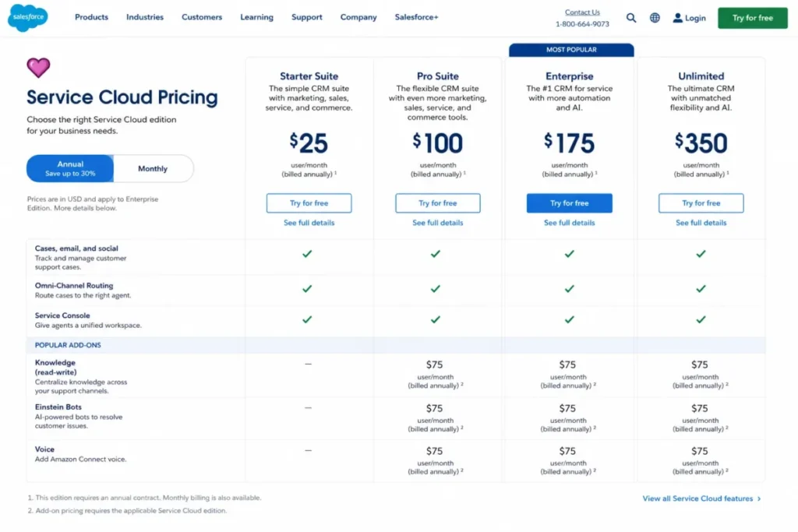Click Login link text
The height and width of the screenshot is (532, 798).
[695, 18]
